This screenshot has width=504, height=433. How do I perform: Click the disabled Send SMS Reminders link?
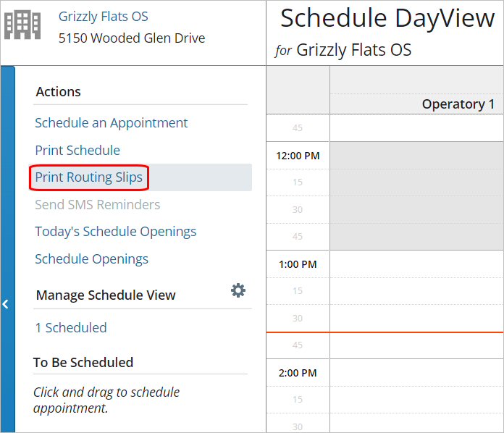coord(98,205)
